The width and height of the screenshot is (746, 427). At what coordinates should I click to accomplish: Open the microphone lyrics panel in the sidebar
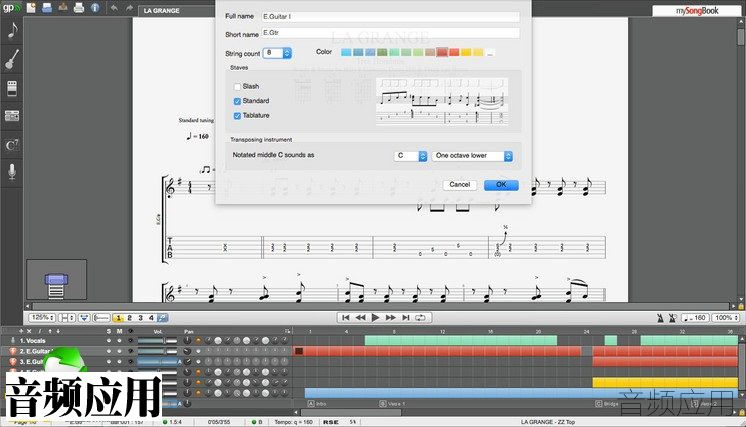point(12,171)
